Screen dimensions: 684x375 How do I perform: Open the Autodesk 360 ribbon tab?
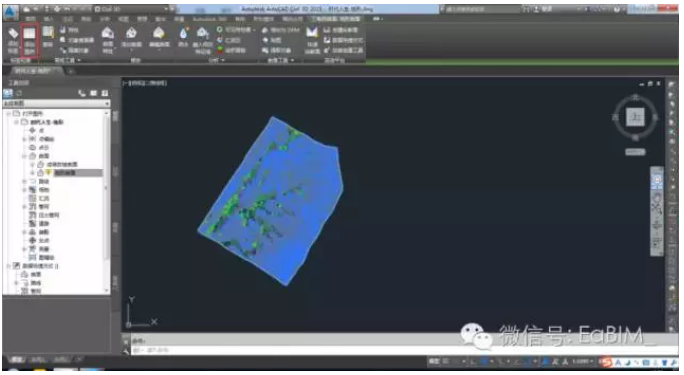click(x=209, y=19)
